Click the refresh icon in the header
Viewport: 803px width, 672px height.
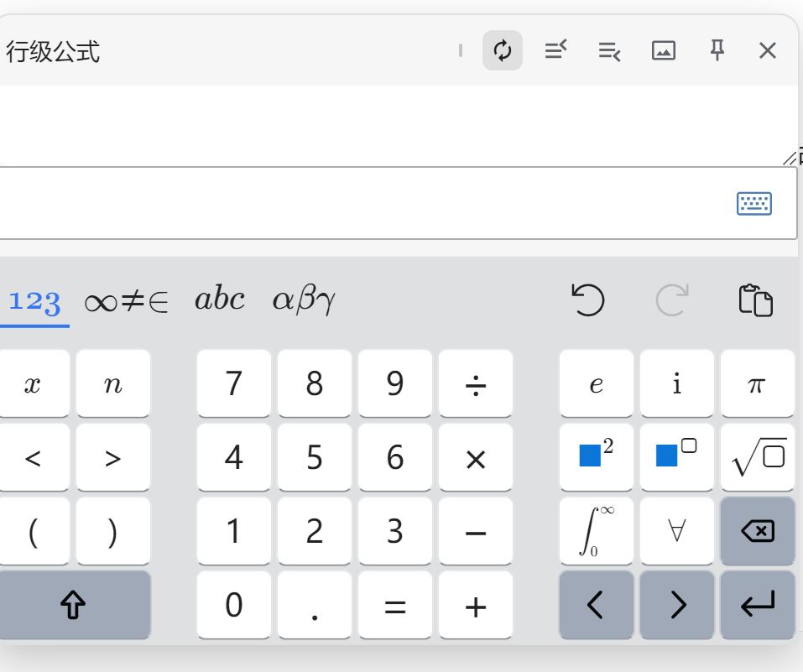pyautogui.click(x=503, y=51)
